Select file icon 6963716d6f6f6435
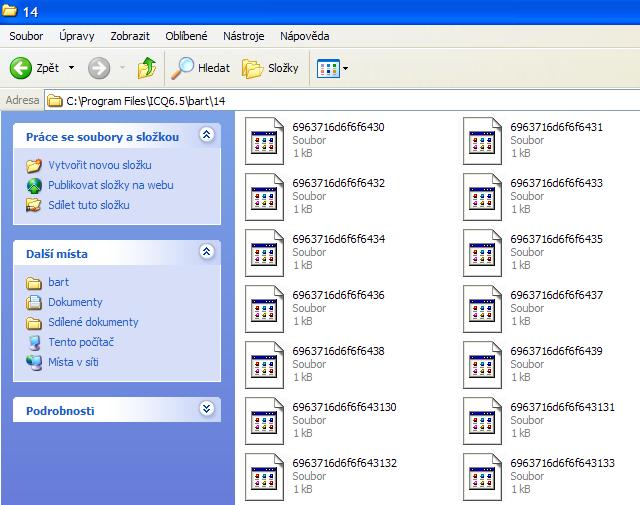This screenshot has width=640, height=505. tap(482, 253)
